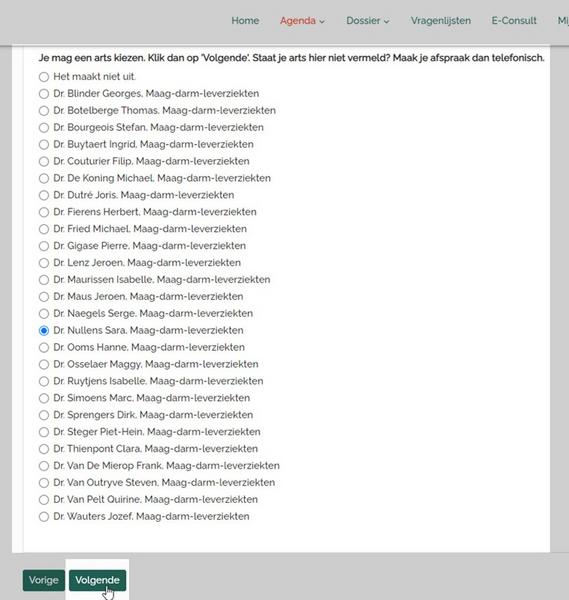Viewport: 569px width, 600px height.
Task: Select Dr. Van De Mierop Frank
Action: point(44,466)
